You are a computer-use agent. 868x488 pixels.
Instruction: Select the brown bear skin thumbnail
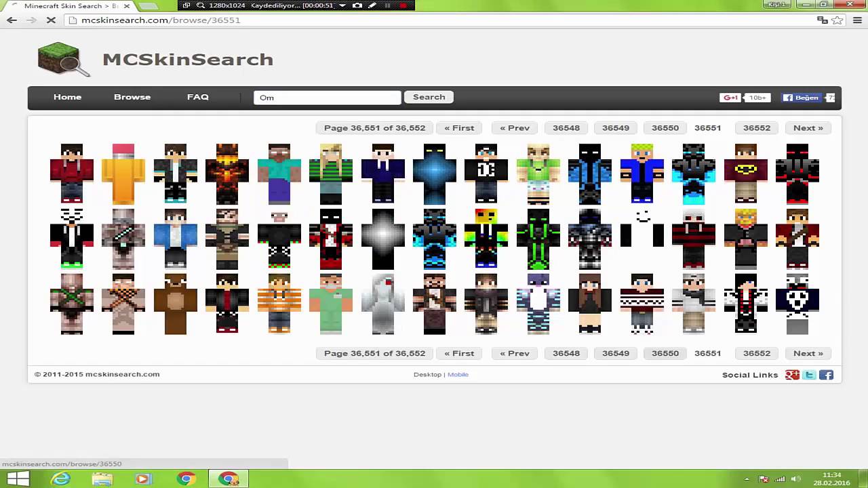tap(175, 304)
